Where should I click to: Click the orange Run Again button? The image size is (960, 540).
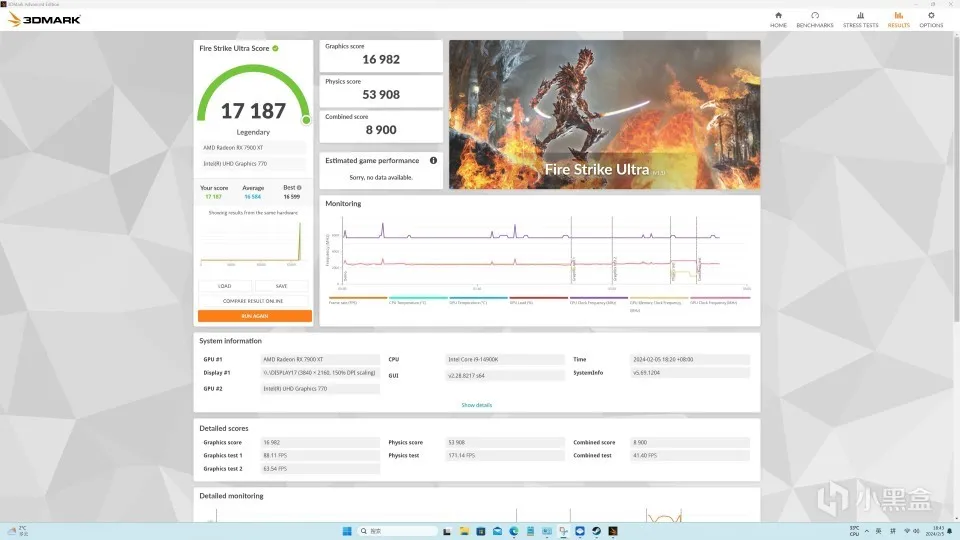[x=255, y=316]
